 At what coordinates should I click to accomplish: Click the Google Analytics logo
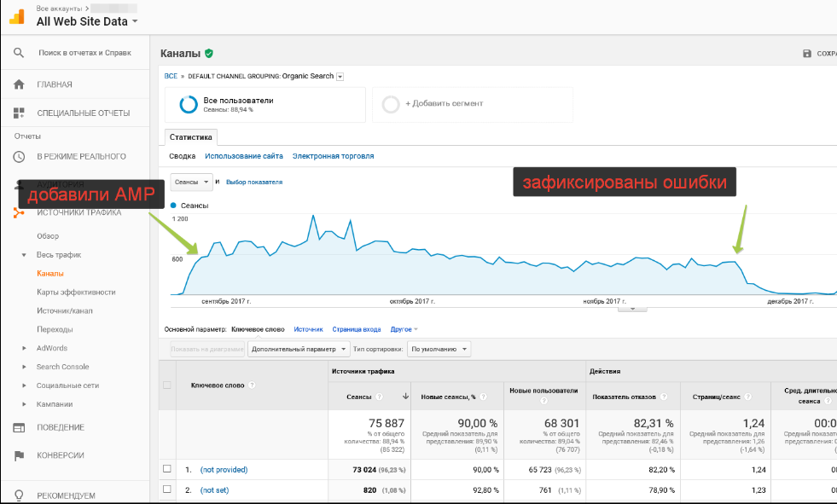[16, 16]
